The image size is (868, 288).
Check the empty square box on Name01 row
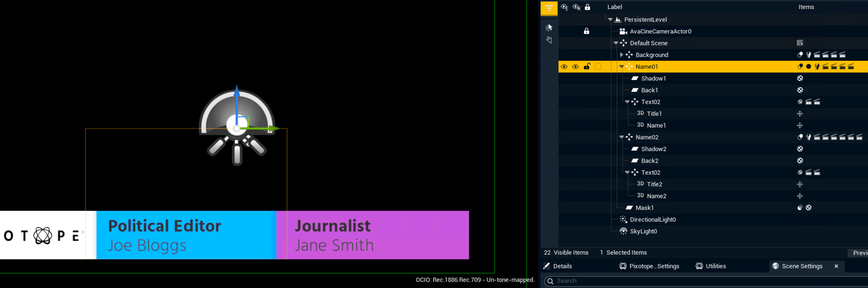click(598, 66)
